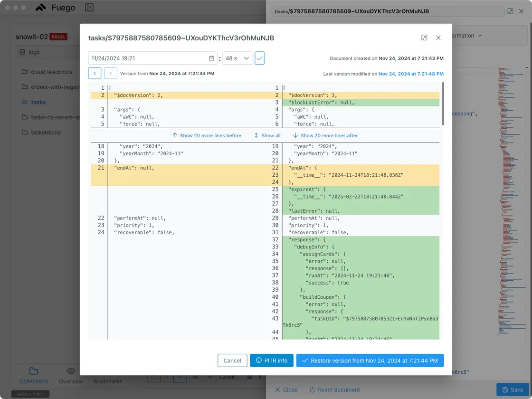Expand the background document panel icon

(x=510, y=11)
